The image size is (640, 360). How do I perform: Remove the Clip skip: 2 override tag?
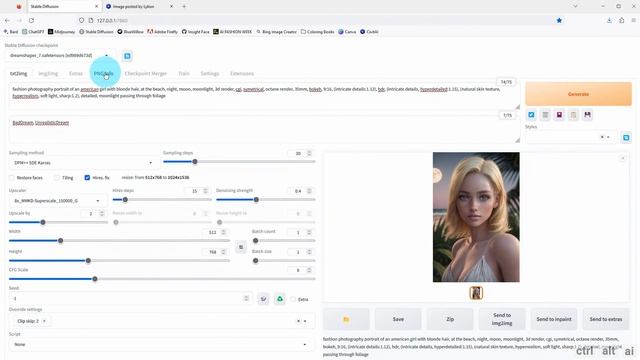(x=44, y=321)
